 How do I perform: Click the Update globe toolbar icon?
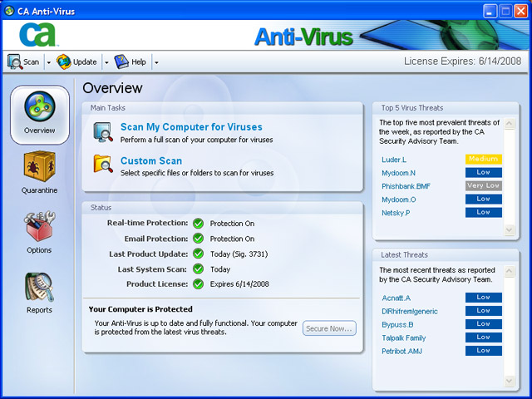[x=64, y=62]
